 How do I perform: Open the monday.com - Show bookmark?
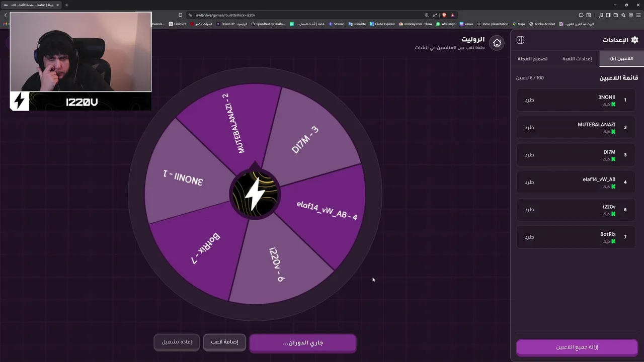[416, 24]
